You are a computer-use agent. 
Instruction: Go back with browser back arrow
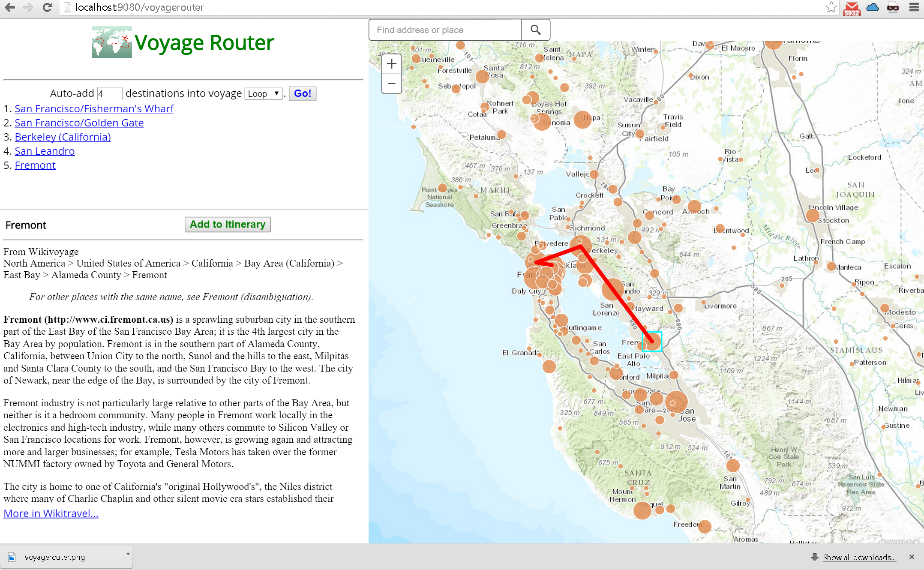click(x=10, y=7)
